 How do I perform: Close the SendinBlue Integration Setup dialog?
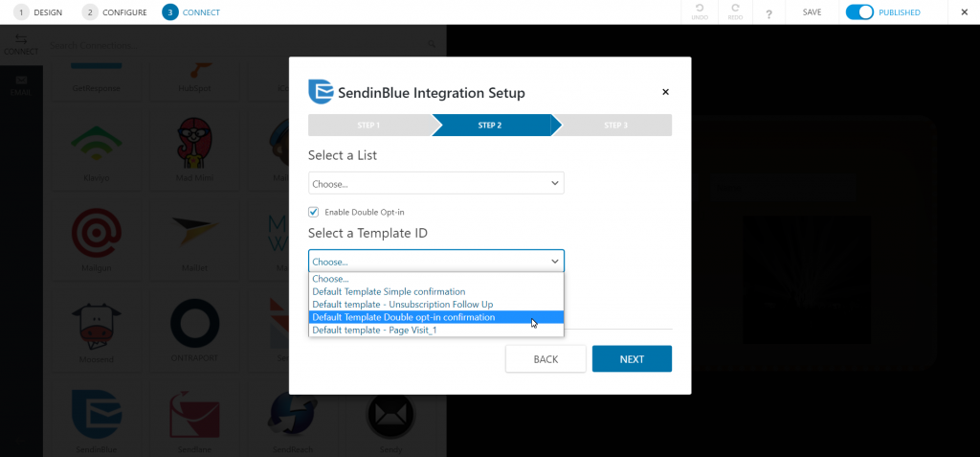(666, 92)
